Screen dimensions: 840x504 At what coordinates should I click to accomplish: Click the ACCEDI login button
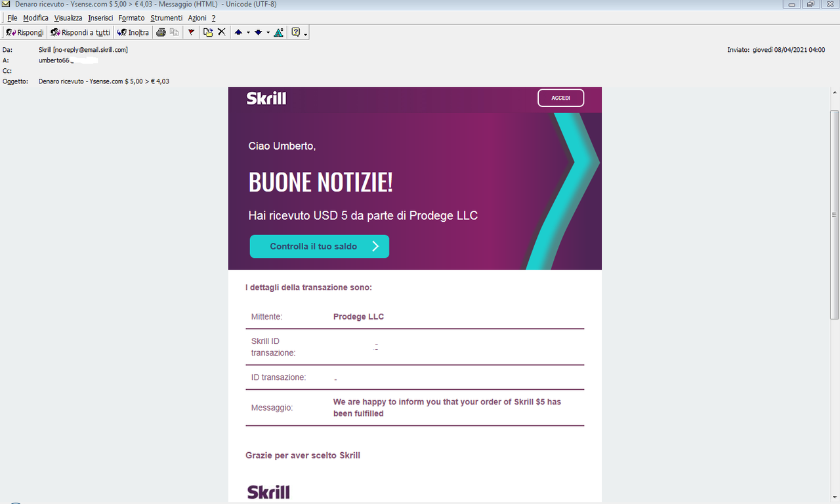pos(560,98)
